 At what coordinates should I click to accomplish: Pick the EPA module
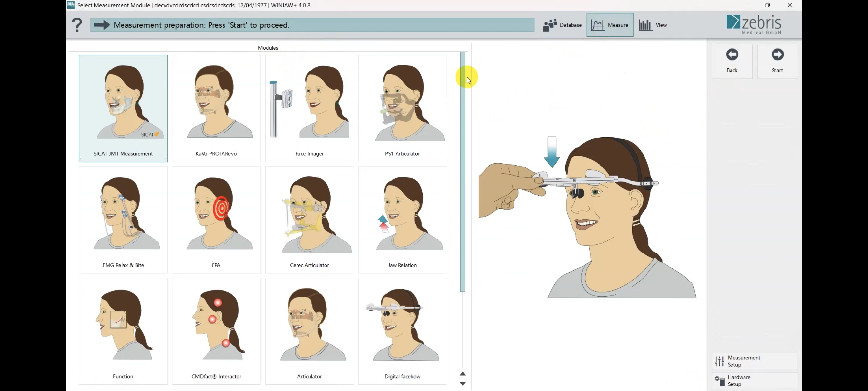(x=216, y=220)
